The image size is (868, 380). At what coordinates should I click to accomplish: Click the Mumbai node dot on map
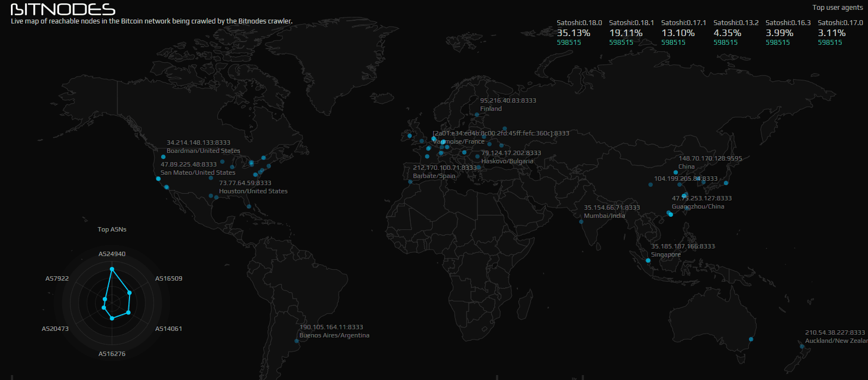click(x=581, y=222)
